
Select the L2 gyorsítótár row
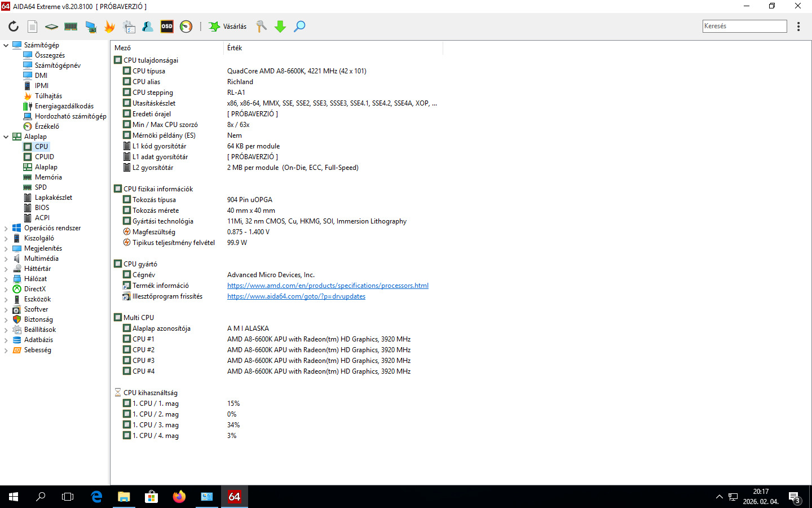click(276, 168)
